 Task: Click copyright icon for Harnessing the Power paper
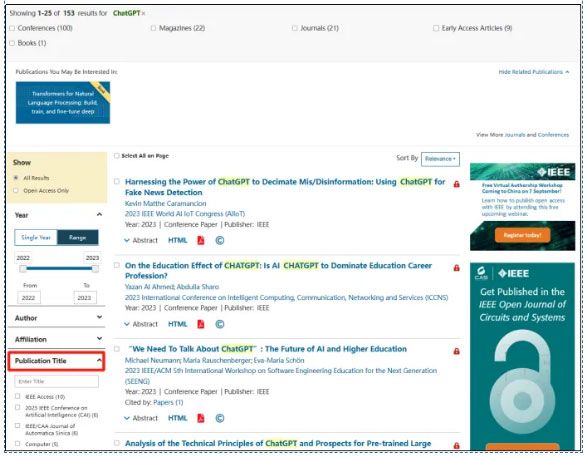(x=220, y=240)
